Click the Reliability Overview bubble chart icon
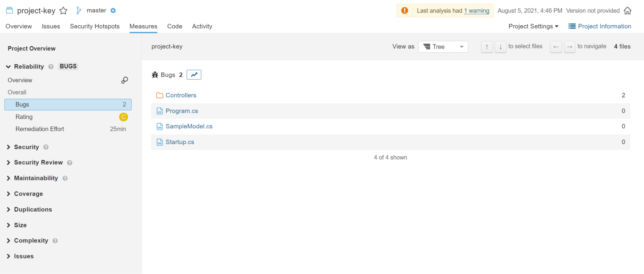Screen dimensions: 644x274 124,80
